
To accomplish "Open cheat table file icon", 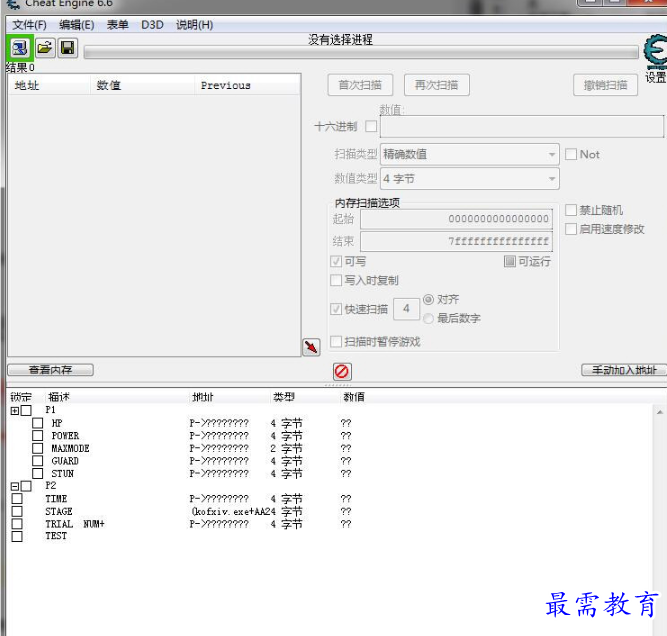I will point(45,48).
